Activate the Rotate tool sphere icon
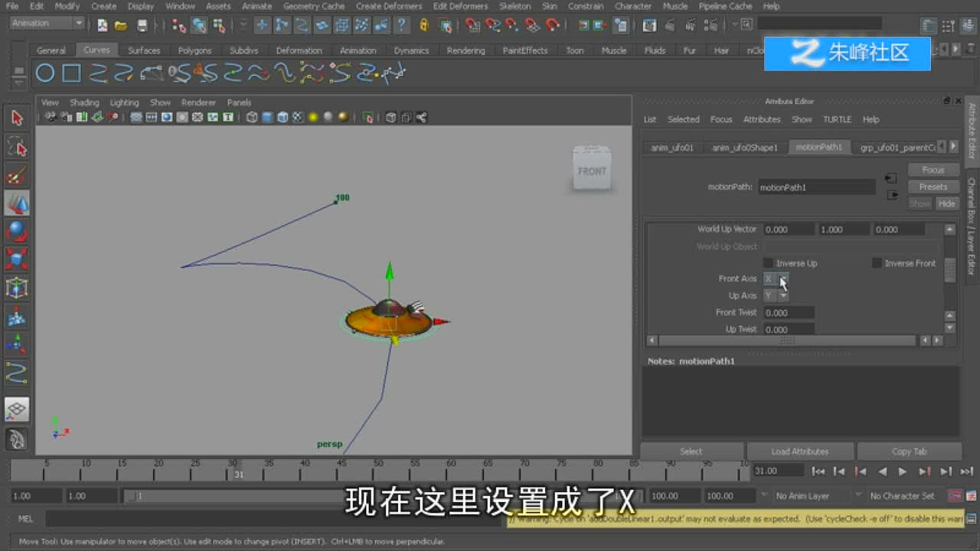Screen dimensions: 980x551 coord(17,231)
